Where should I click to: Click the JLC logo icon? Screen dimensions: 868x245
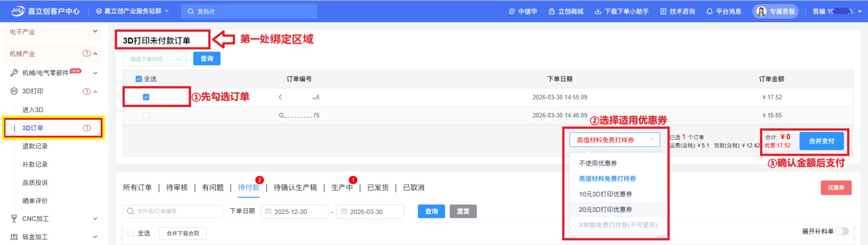click(x=18, y=11)
